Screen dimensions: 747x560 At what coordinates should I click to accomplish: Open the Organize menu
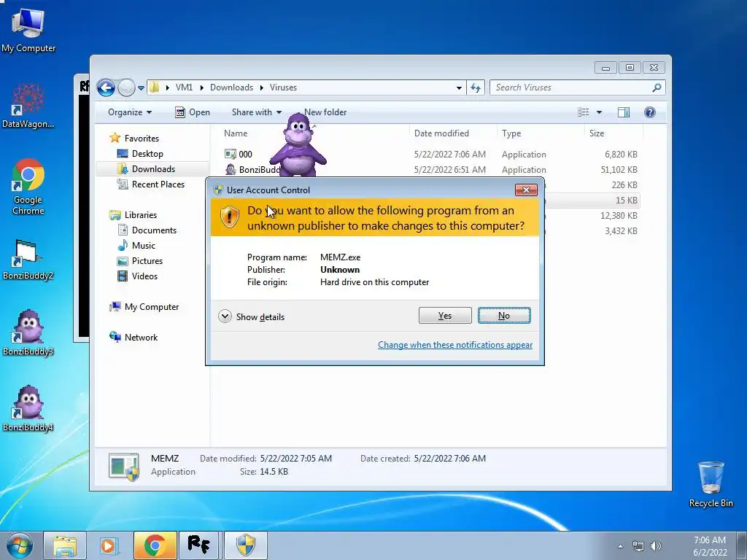[x=130, y=112]
